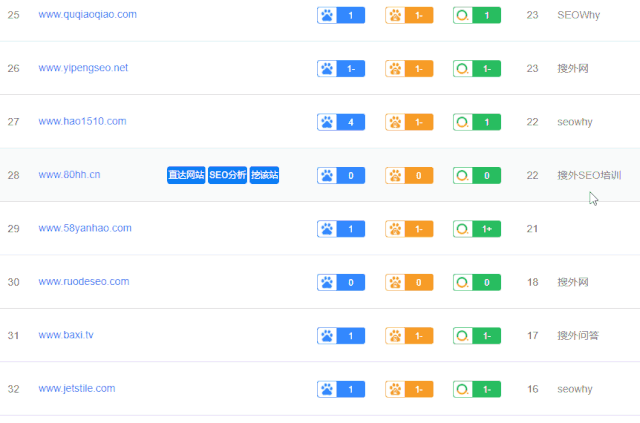The height and width of the screenshot is (423, 640).
Task: Click the 挖该站 button in row 28
Action: click(264, 175)
